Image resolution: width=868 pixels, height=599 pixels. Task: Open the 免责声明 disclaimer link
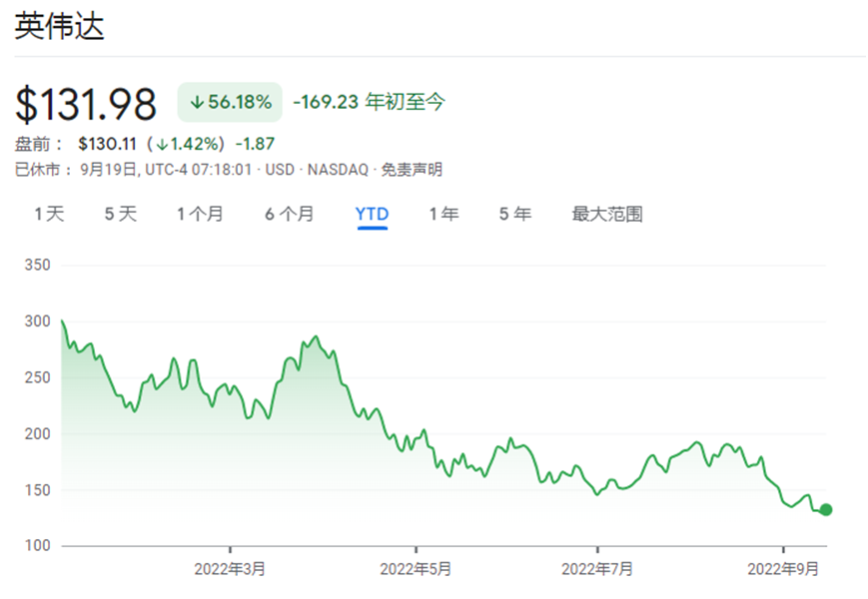tap(412, 170)
